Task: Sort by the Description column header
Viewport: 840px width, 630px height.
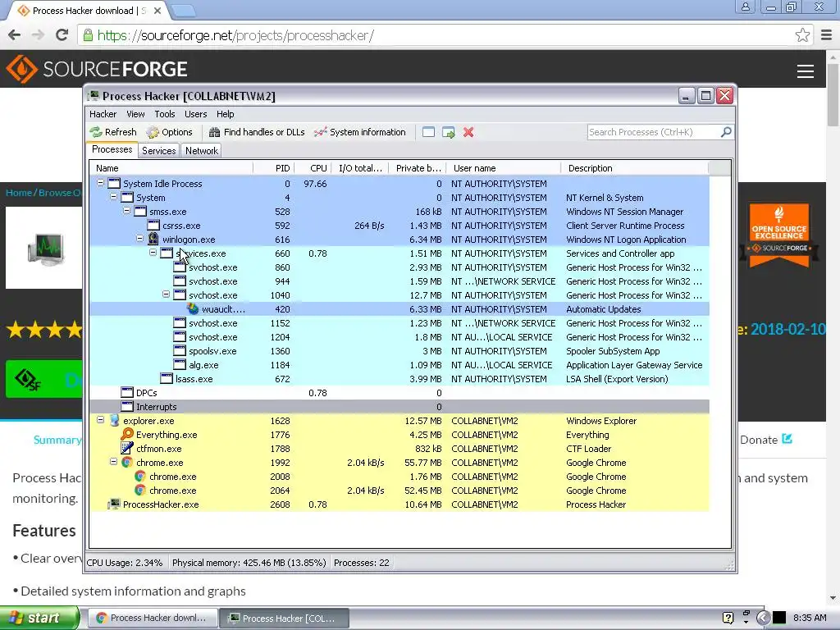Action: pyautogui.click(x=634, y=168)
